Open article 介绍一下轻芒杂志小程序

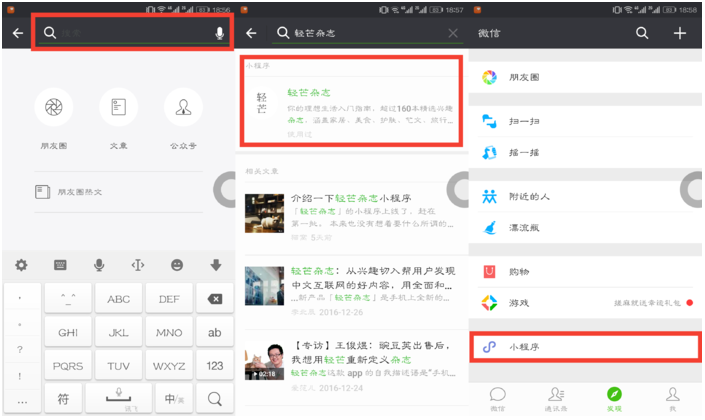(351, 217)
